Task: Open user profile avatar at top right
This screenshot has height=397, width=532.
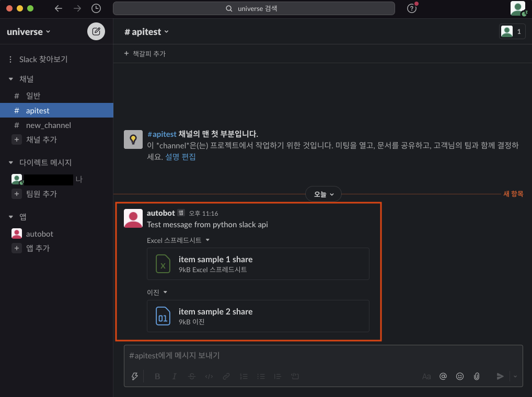Action: [x=518, y=8]
